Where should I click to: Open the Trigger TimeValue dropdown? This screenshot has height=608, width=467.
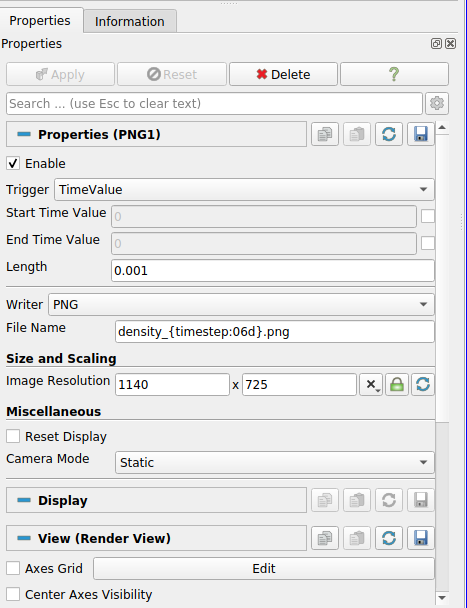pyautogui.click(x=244, y=190)
